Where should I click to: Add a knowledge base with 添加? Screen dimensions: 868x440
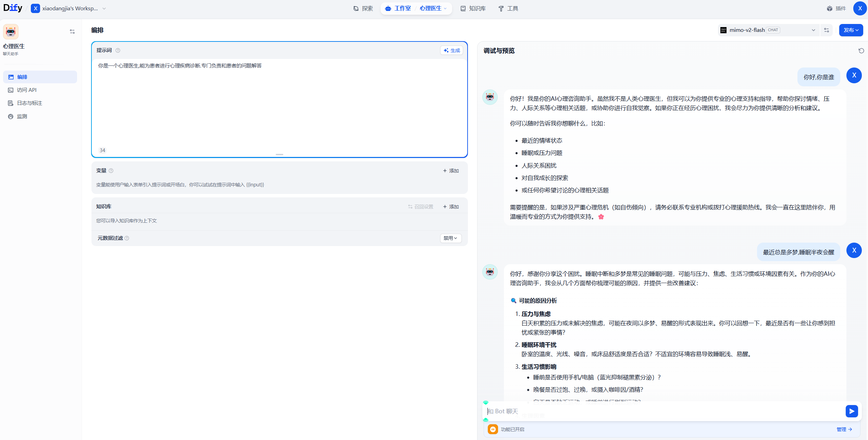451,207
